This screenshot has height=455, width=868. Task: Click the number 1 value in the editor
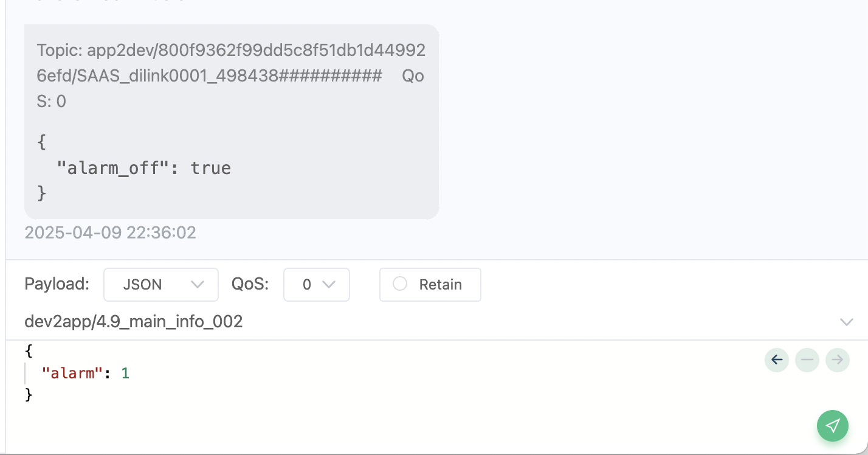tap(125, 373)
